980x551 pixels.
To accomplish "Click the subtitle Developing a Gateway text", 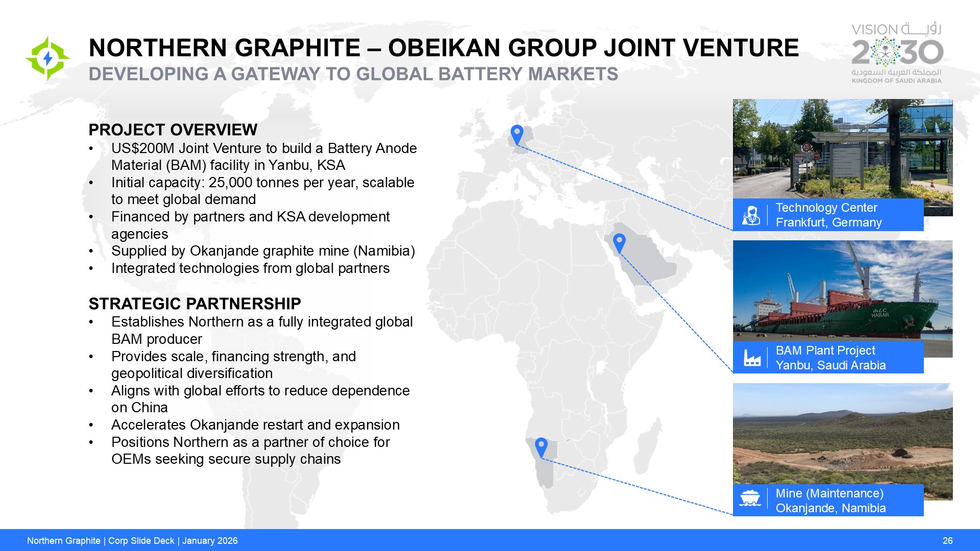I will (353, 74).
